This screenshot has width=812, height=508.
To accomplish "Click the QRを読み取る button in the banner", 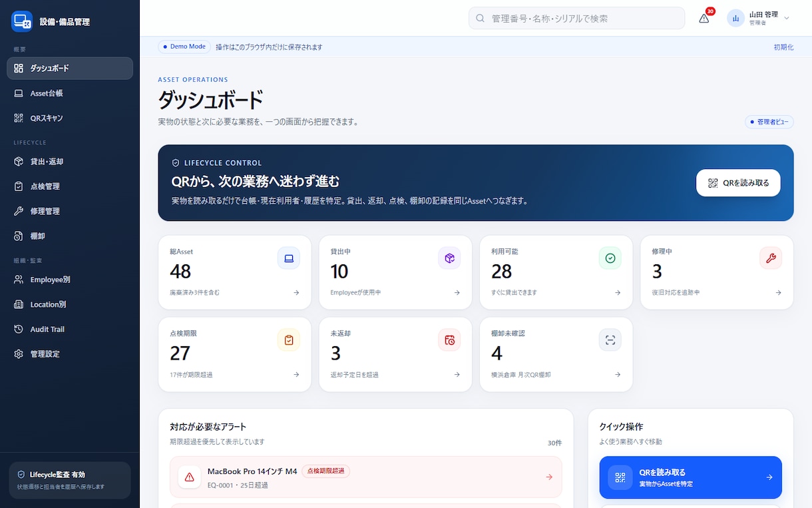I will tap(738, 182).
